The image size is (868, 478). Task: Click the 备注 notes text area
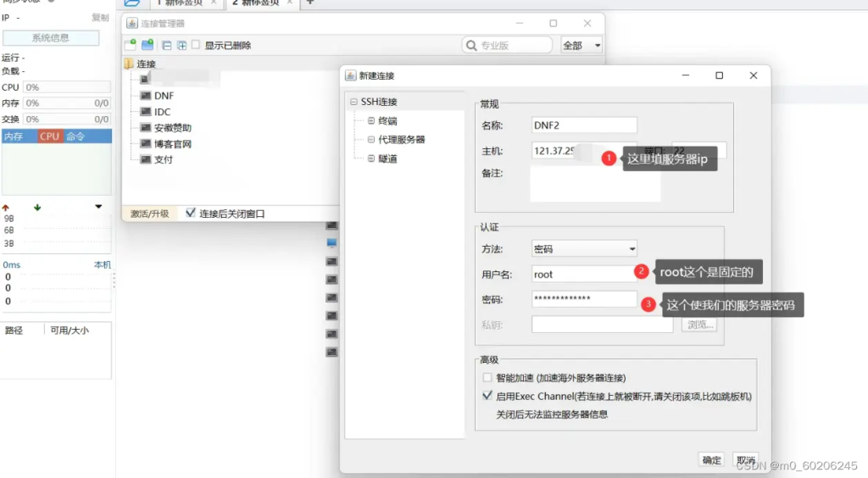pos(595,184)
